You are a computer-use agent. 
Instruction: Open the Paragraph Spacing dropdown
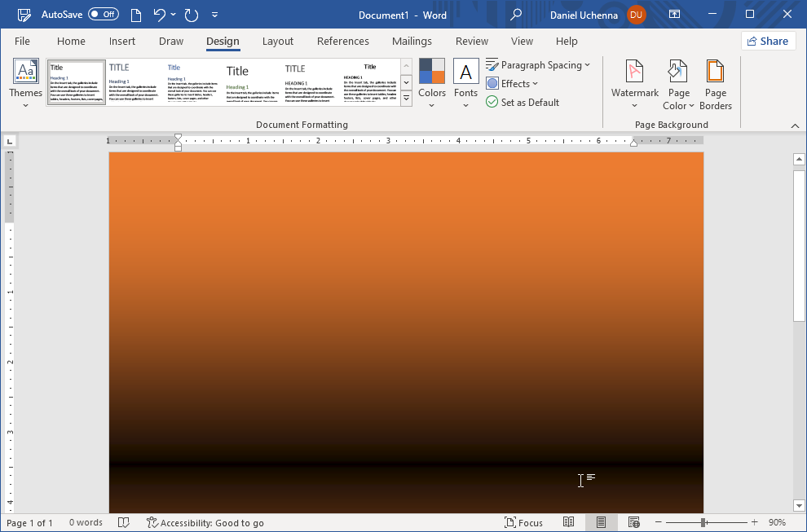[x=538, y=64]
